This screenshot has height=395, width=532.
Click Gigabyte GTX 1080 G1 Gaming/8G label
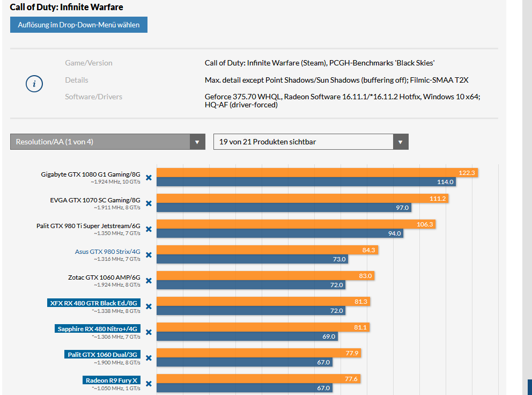[91, 174]
